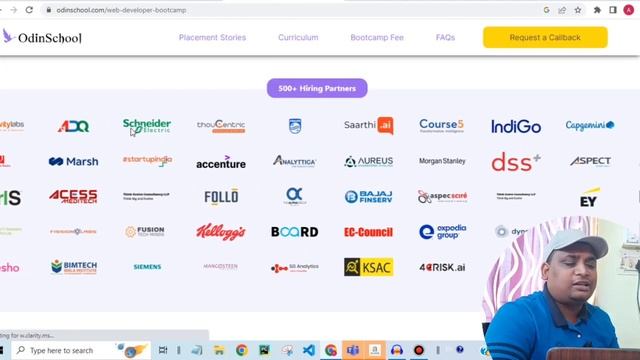Open the browser extensions puzzle icon
Image resolution: width=640 pixels, height=360 pixels.
(x=597, y=10)
